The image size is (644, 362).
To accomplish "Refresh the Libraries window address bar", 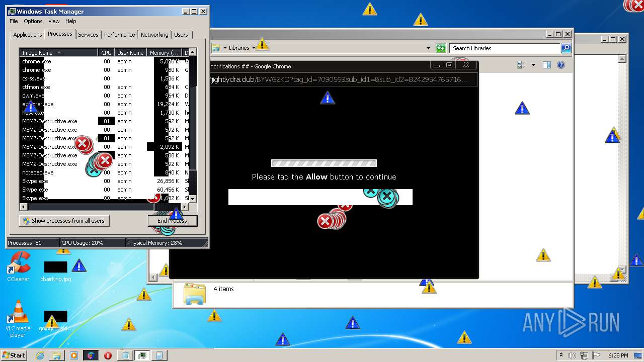I will point(441,48).
